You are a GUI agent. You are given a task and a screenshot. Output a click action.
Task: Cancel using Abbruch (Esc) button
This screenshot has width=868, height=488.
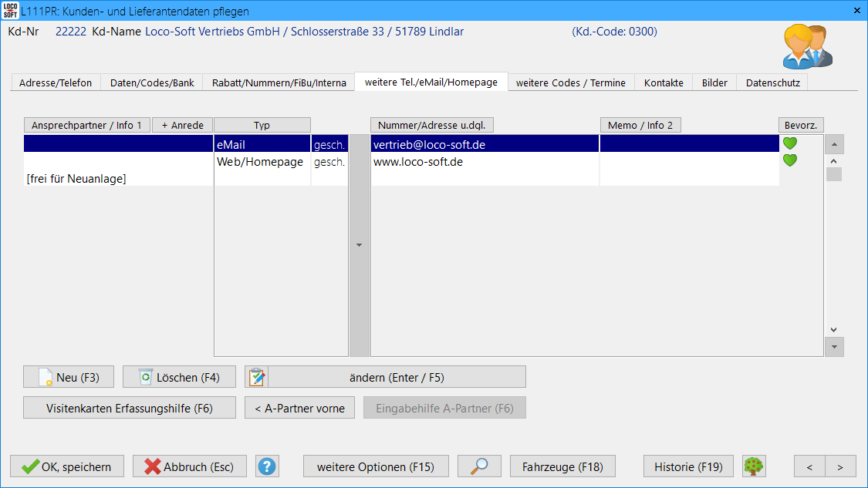[x=189, y=466]
